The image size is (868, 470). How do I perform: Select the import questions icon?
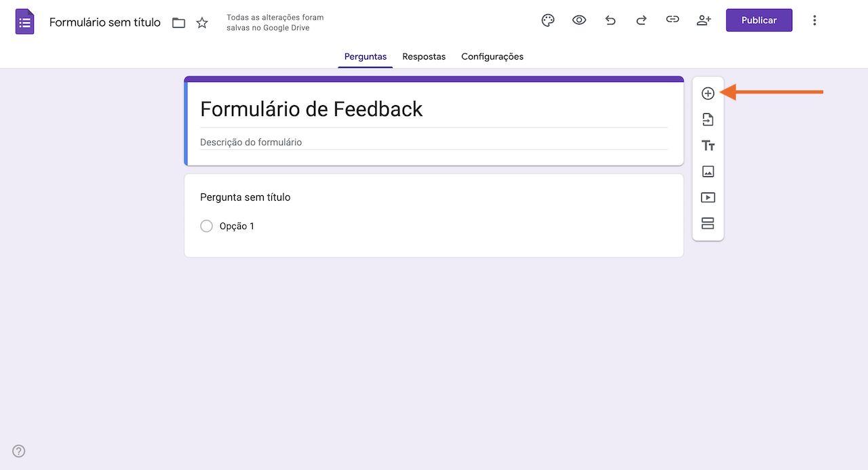pos(708,119)
